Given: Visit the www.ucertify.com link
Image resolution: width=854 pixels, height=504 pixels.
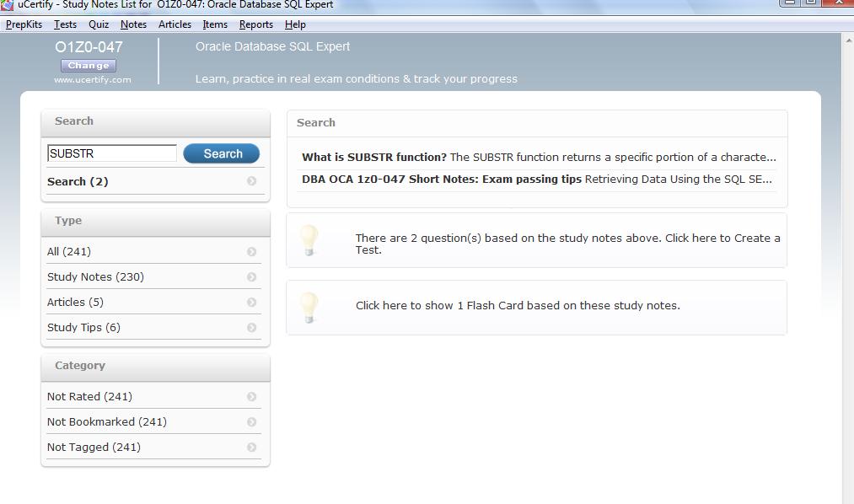Looking at the screenshot, I should tap(93, 79).
